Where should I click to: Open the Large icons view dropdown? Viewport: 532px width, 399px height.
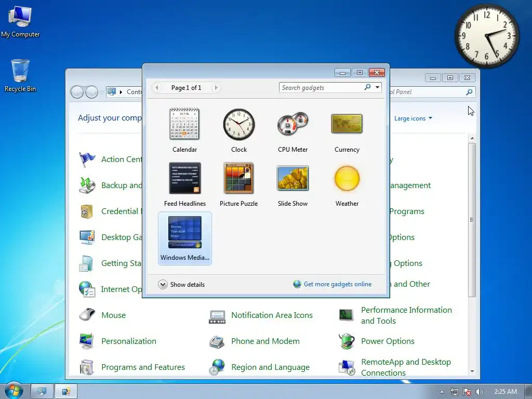click(x=413, y=118)
